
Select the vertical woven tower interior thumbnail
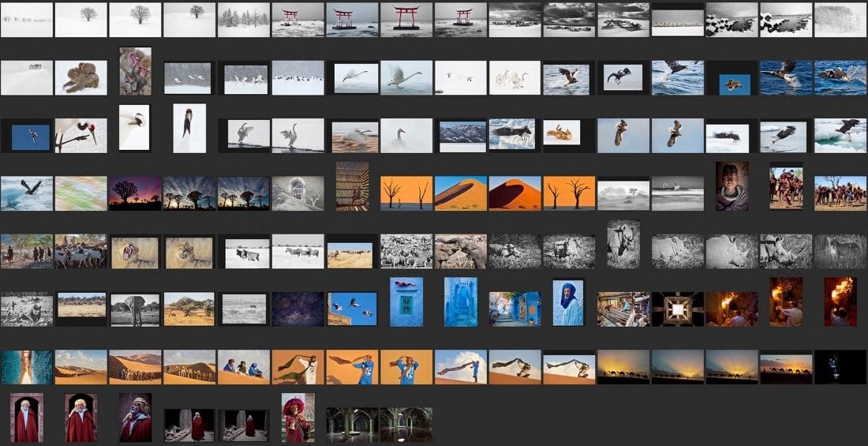[x=352, y=186]
